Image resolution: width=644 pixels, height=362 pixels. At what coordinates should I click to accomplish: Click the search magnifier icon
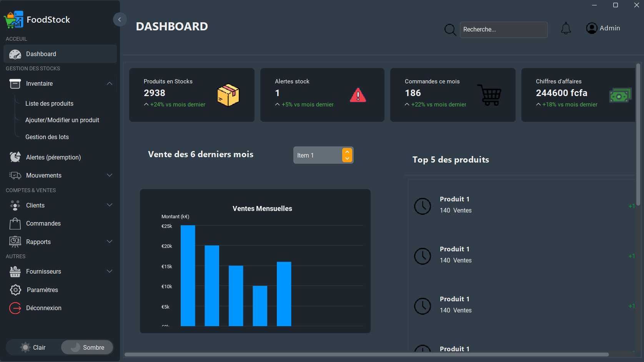(450, 30)
